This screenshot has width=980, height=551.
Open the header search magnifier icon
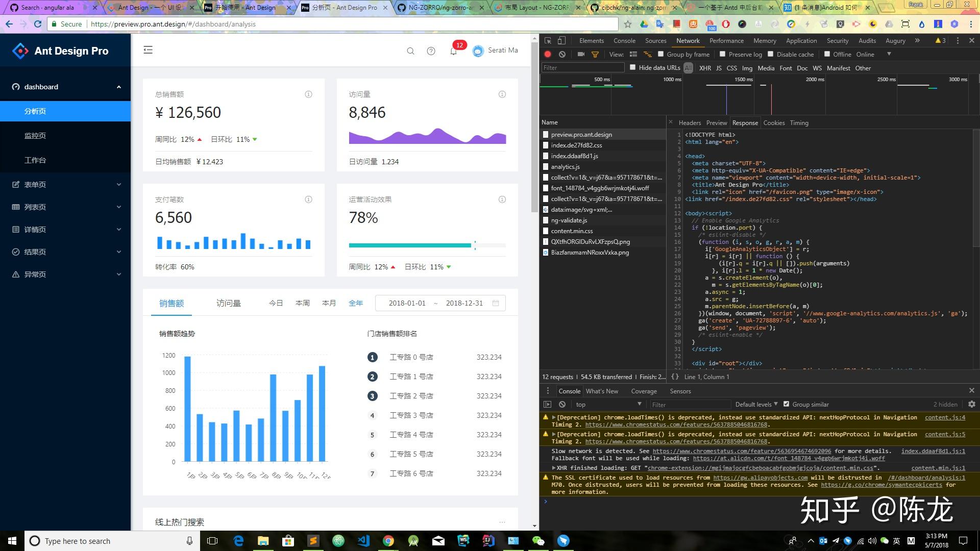pos(410,51)
